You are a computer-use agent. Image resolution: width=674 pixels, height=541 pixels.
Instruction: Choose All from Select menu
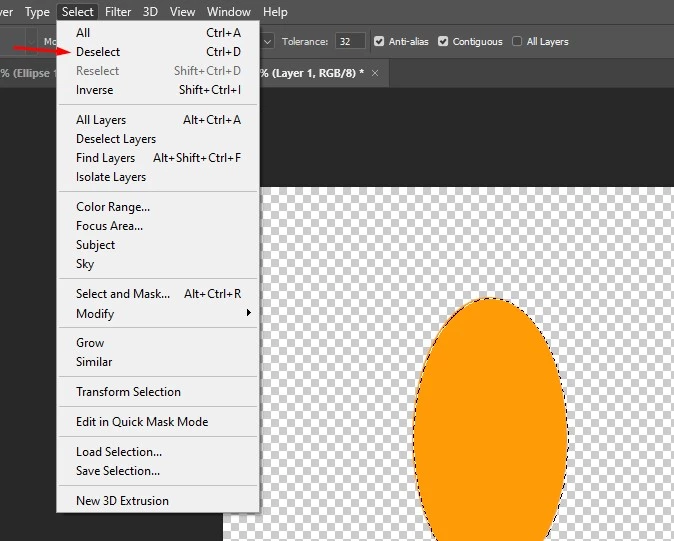click(158, 33)
